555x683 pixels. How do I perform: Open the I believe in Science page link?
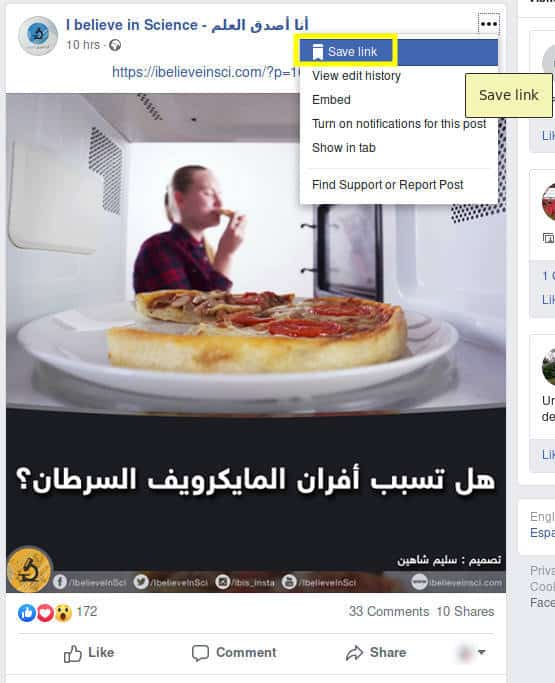[187, 25]
